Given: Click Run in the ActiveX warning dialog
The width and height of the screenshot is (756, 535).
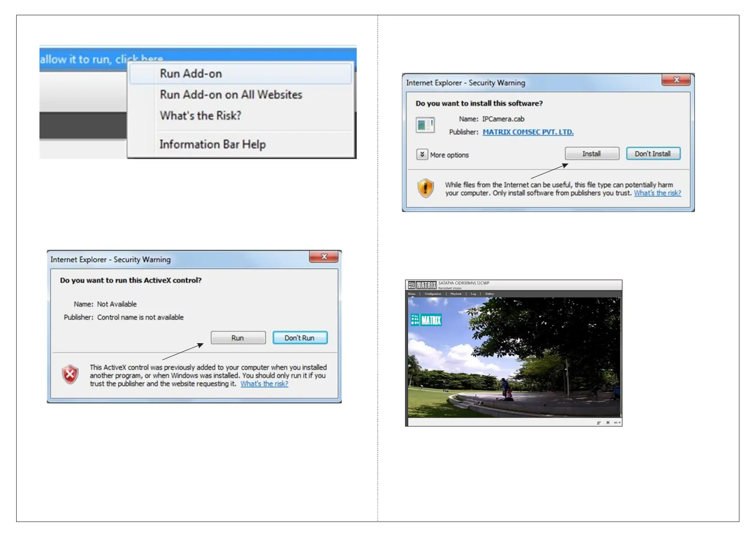Looking at the screenshot, I should [238, 338].
